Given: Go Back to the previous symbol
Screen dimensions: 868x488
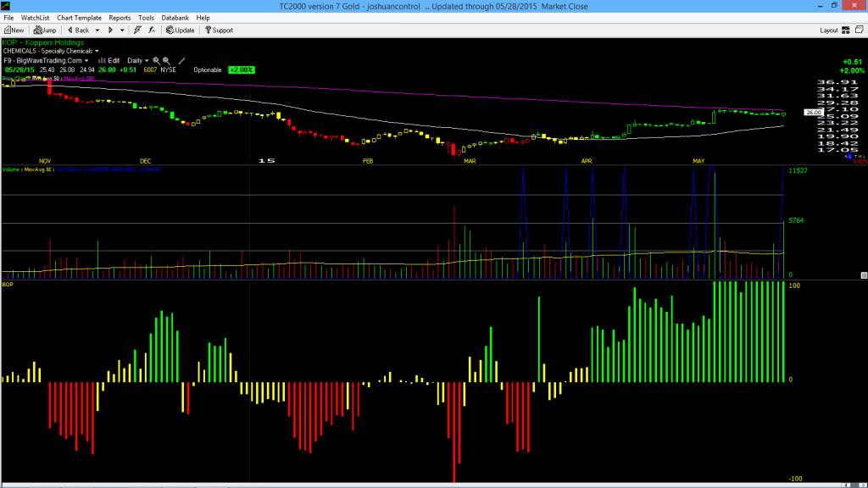Looking at the screenshot, I should 78,30.
